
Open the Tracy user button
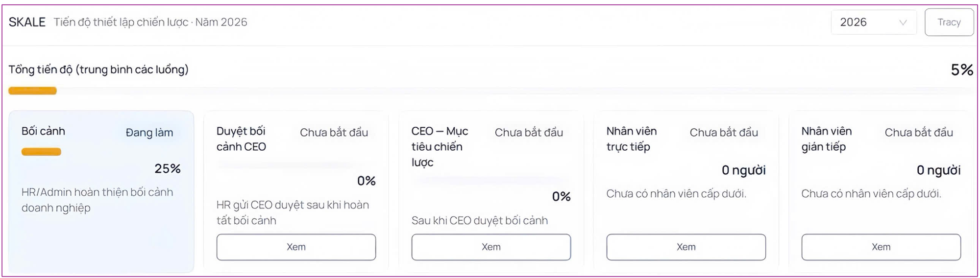949,22
